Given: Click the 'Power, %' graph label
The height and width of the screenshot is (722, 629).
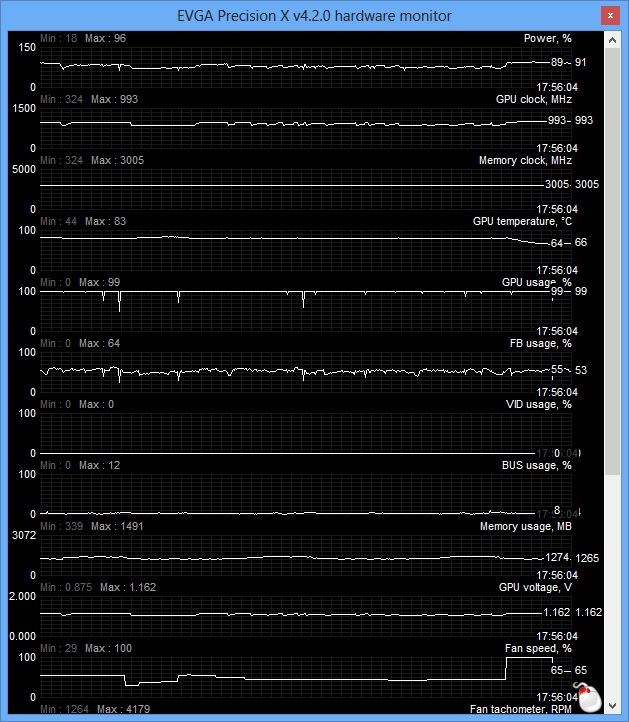Looking at the screenshot, I should pyautogui.click(x=547, y=39).
